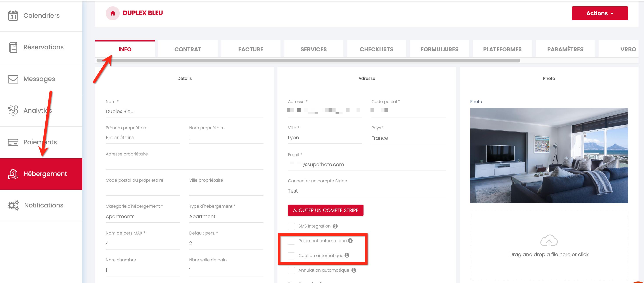This screenshot has width=644, height=283.
Task: Click the photo upload drop zone
Action: pos(549,245)
